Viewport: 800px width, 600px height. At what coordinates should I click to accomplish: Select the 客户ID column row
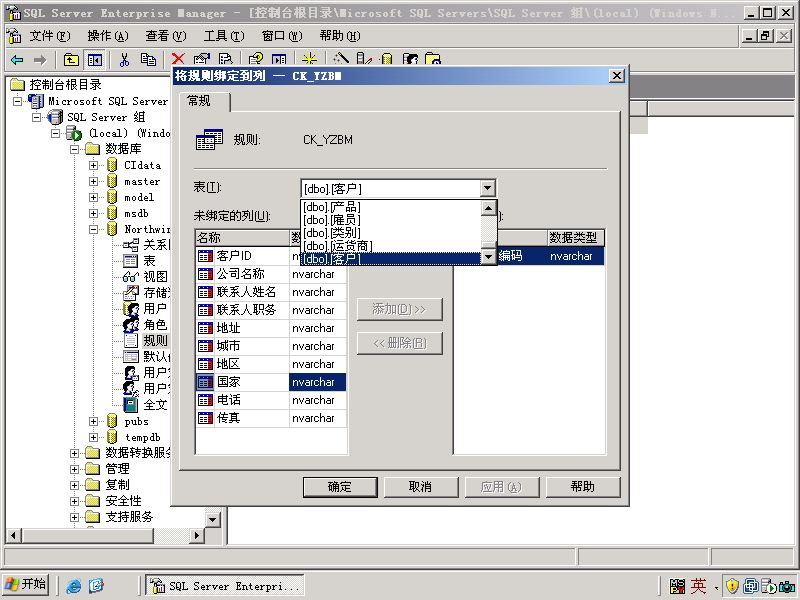point(271,256)
